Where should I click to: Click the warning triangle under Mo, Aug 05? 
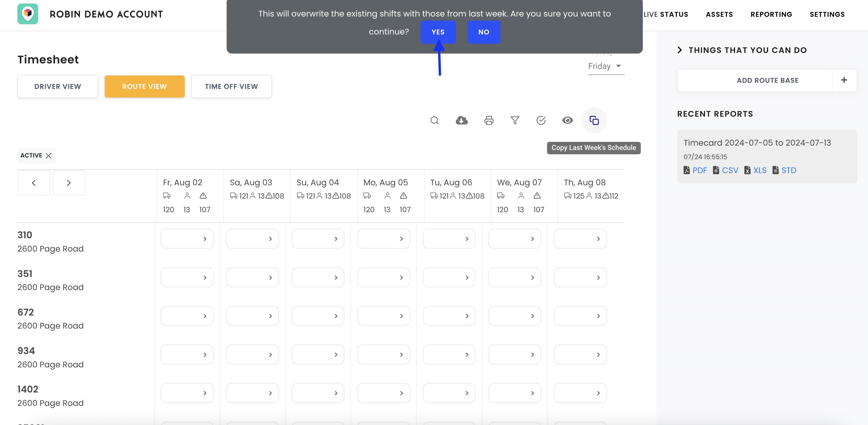[403, 195]
